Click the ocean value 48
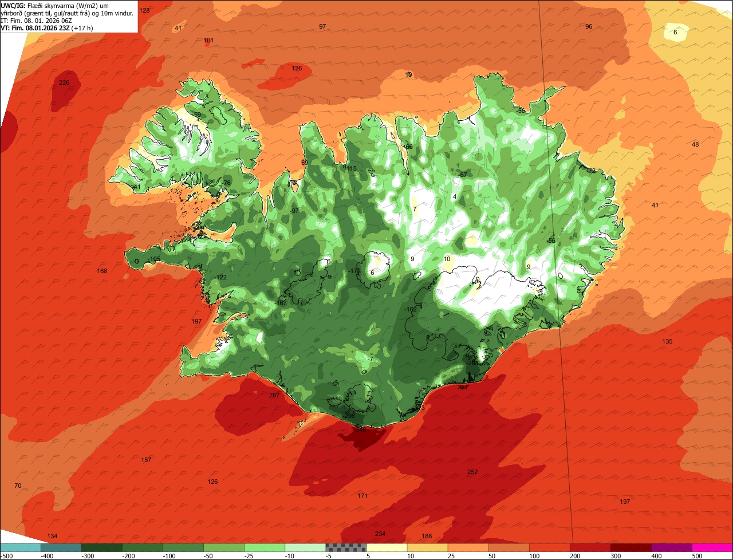This screenshot has width=733, height=560. (x=695, y=144)
